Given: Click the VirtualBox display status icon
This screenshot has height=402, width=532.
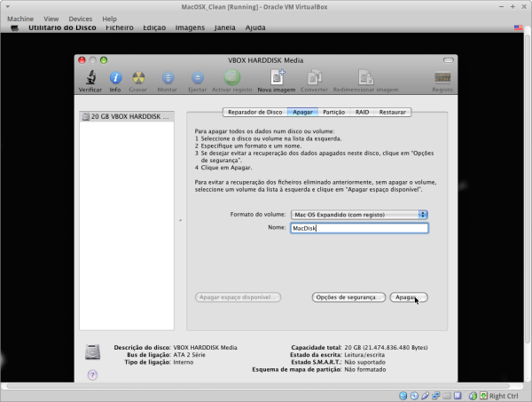Looking at the screenshot, I should click(x=458, y=396).
